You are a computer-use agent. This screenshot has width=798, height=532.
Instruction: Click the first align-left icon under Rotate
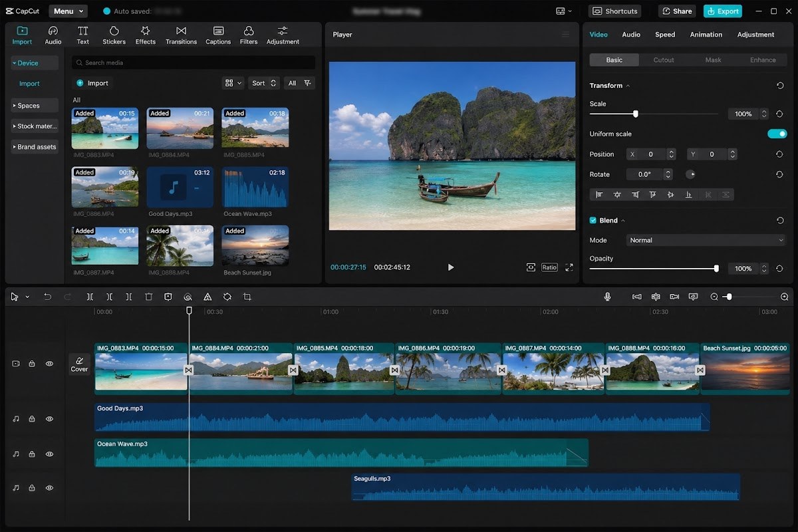pos(599,195)
